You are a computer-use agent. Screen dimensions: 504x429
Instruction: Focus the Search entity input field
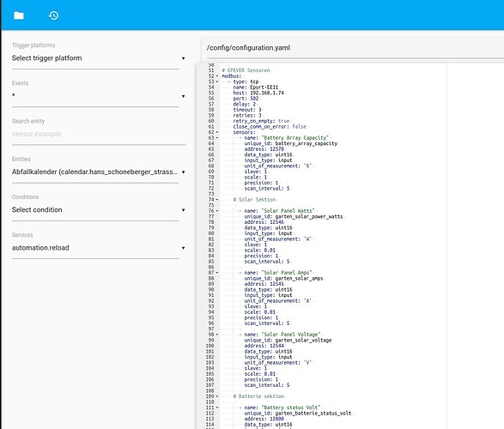click(x=99, y=134)
